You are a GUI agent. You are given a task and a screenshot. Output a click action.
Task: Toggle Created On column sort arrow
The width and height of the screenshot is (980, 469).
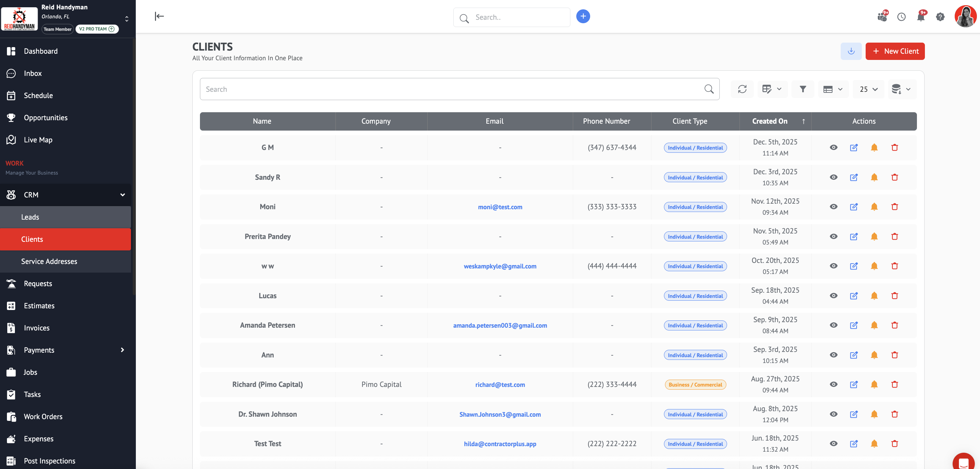pos(804,121)
